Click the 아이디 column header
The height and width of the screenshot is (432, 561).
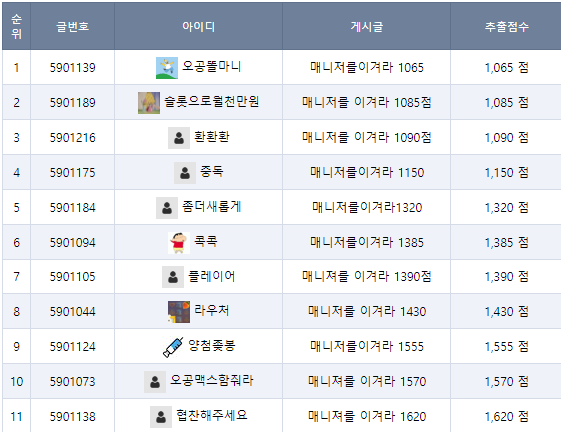199,26
